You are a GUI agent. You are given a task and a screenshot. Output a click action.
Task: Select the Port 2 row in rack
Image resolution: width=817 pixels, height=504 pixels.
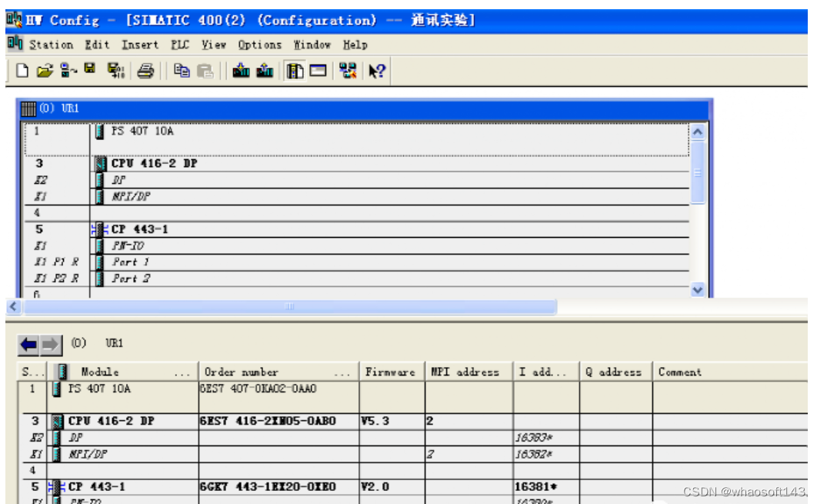click(x=358, y=279)
